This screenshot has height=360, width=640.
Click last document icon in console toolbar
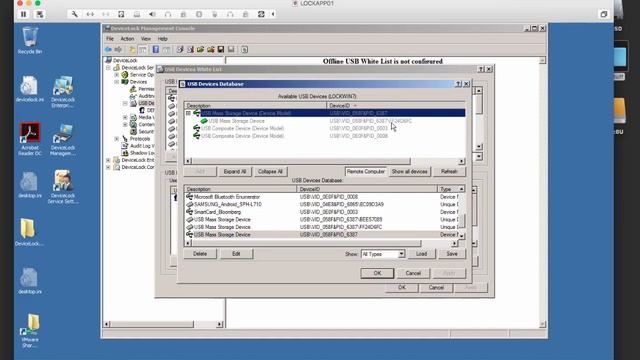pos(244,49)
